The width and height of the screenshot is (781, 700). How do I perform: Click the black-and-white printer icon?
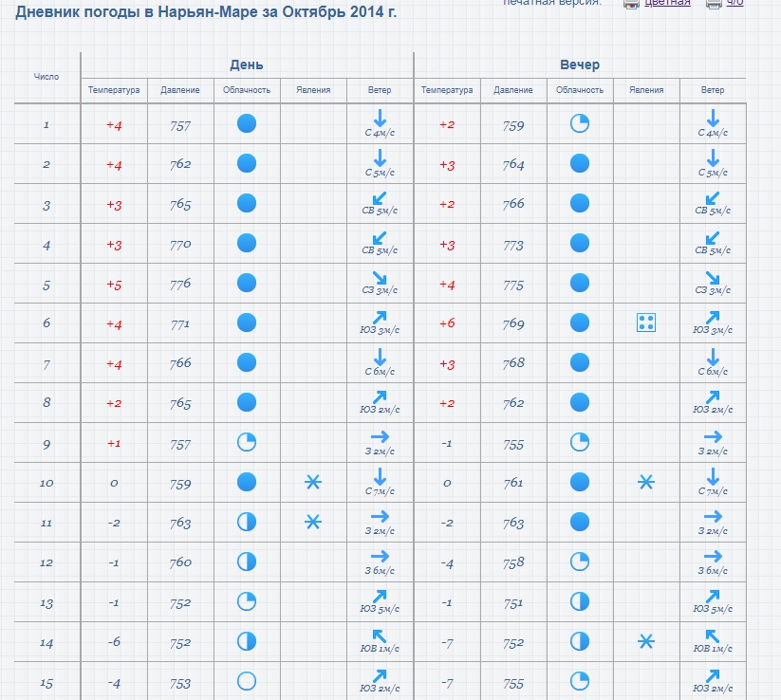click(x=714, y=4)
